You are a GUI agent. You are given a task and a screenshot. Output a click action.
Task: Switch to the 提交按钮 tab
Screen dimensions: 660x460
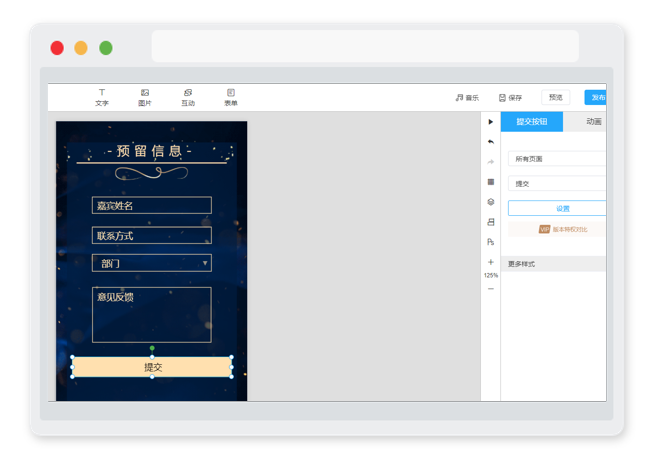(x=532, y=122)
